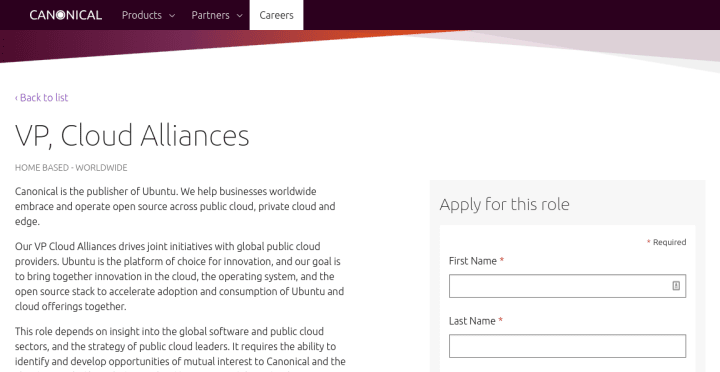
Task: Click paragraph starting 'This role depends on insight'
Action: 180,349
